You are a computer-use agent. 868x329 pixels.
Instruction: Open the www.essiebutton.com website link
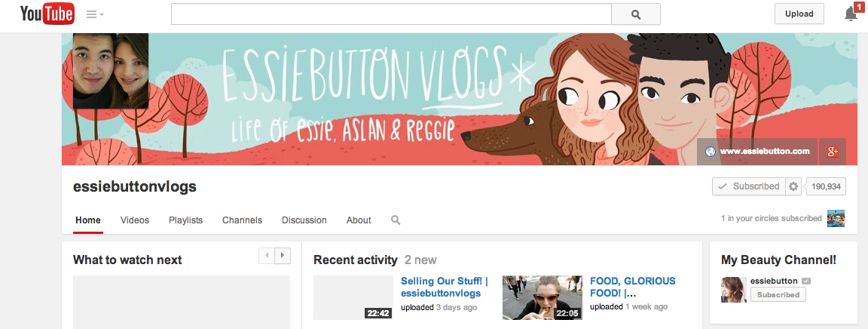pos(758,152)
